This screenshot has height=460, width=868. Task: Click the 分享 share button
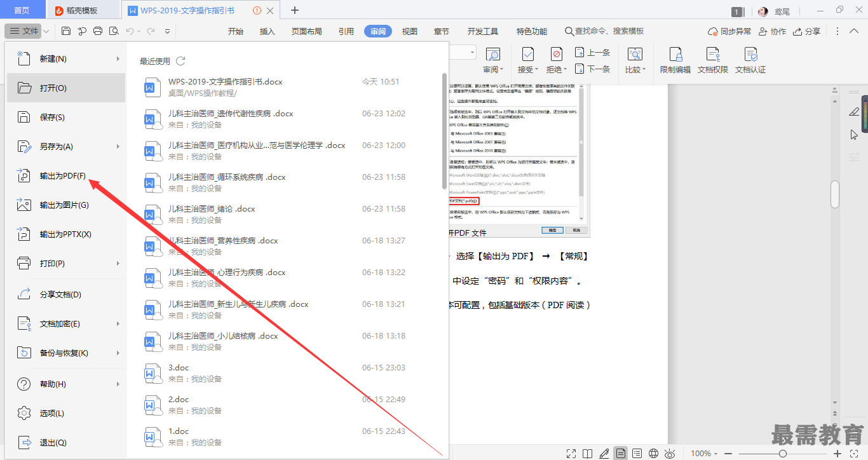806,31
